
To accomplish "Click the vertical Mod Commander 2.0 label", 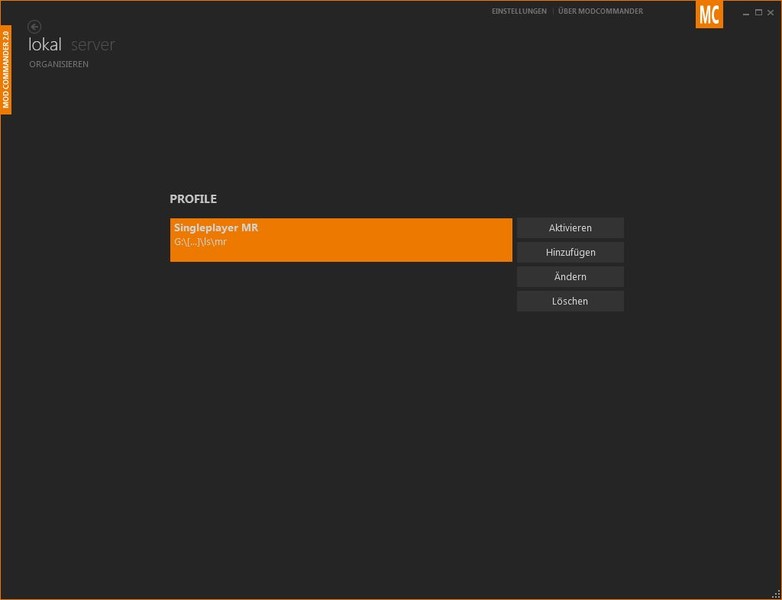I will (6, 70).
